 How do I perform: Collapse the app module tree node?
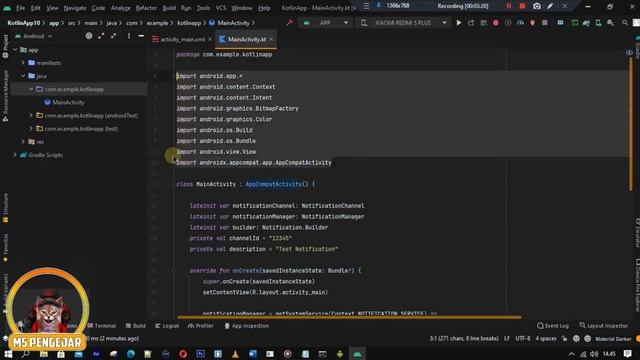pyautogui.click(x=15, y=50)
